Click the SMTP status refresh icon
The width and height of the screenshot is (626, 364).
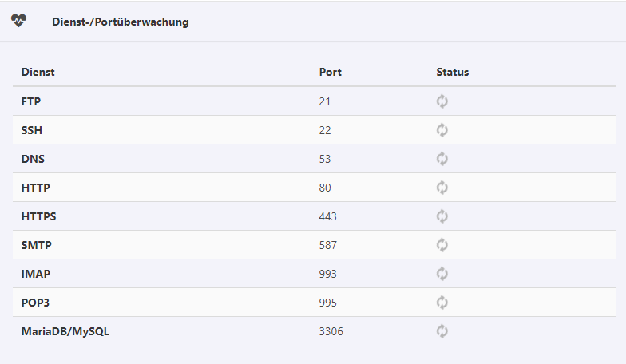pyautogui.click(x=442, y=245)
